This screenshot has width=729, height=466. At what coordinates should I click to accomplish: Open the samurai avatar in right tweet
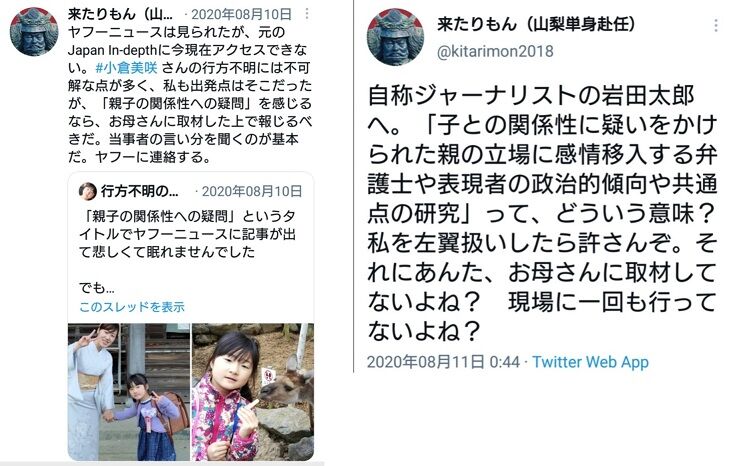(x=395, y=37)
